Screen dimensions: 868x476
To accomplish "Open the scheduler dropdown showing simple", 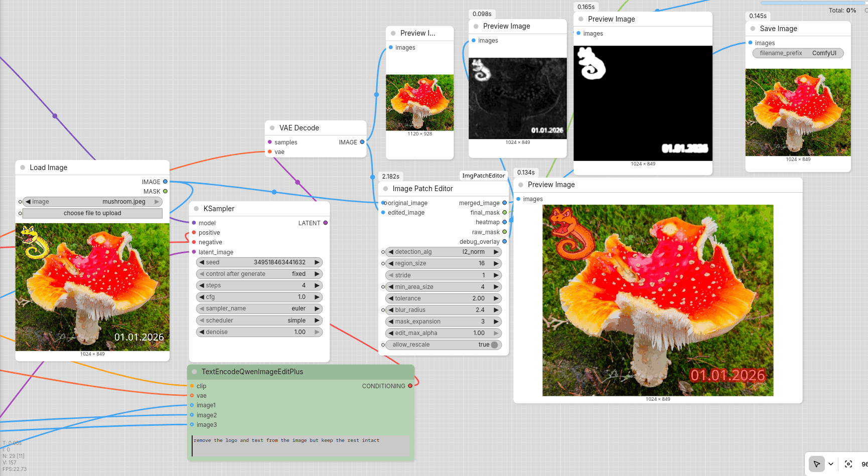I will 259,320.
